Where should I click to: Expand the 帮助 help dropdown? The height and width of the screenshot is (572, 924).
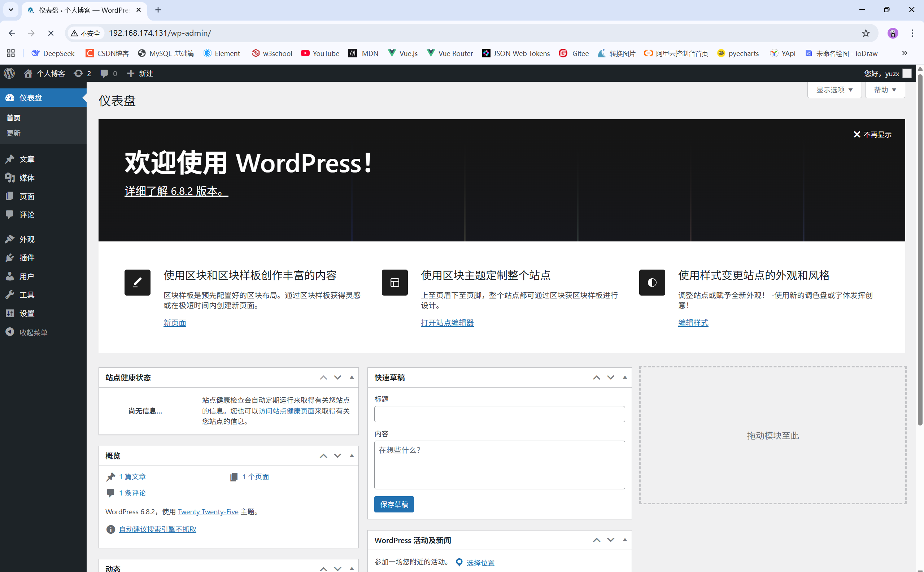point(885,89)
